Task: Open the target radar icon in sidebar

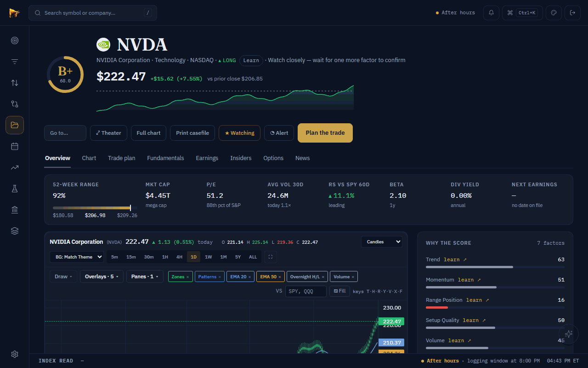Action: 15,40
